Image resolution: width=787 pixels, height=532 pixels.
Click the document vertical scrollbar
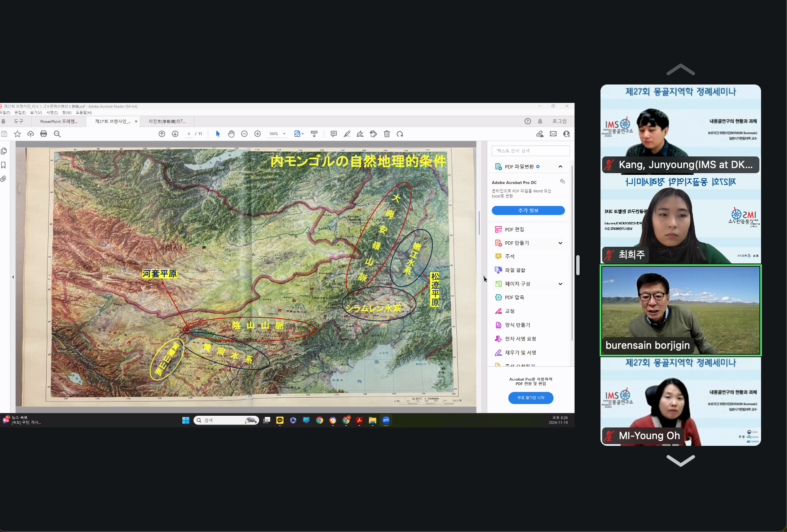pos(479,223)
